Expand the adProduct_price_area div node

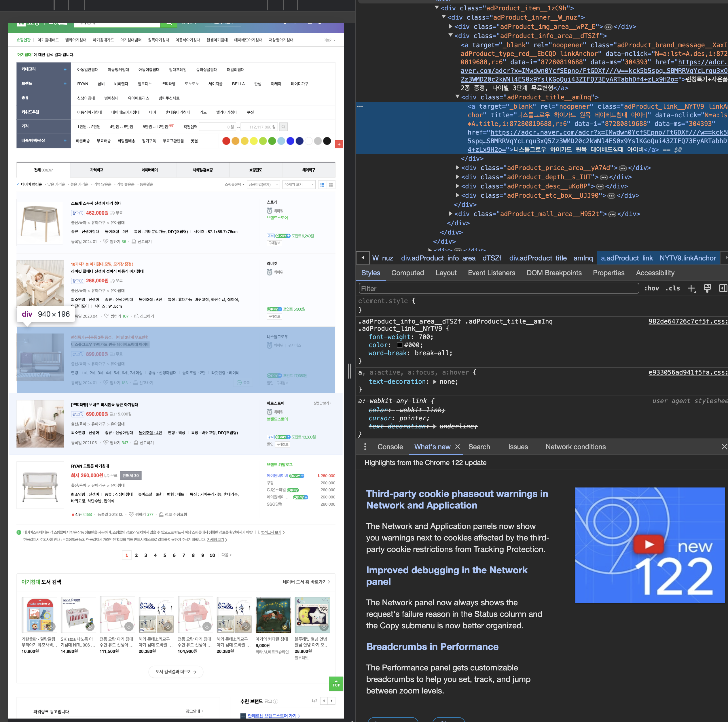(x=458, y=168)
